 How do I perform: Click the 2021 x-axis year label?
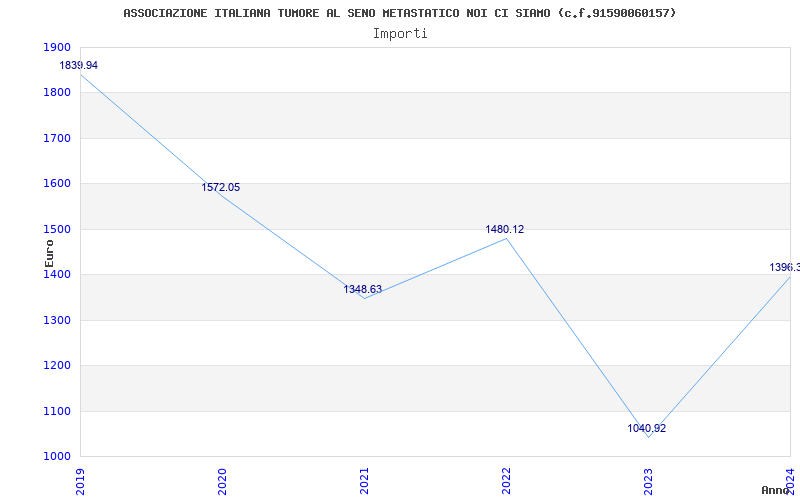[x=364, y=481]
